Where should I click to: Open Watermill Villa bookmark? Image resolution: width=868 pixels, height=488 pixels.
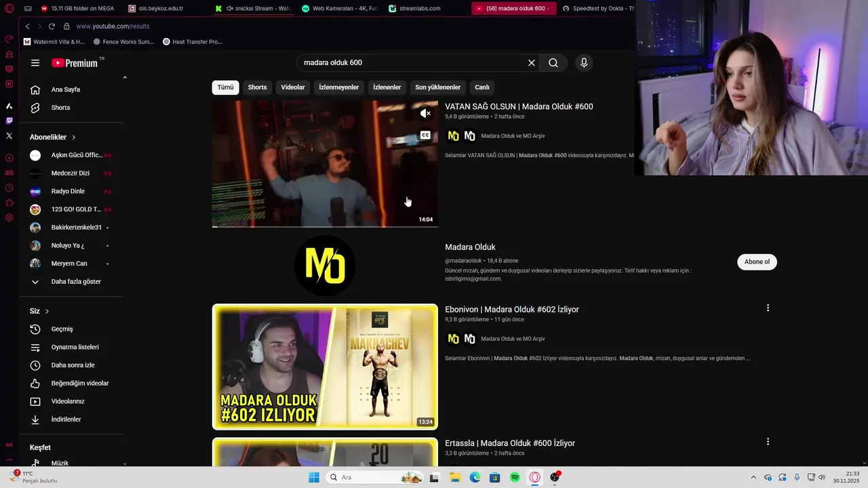tap(54, 42)
